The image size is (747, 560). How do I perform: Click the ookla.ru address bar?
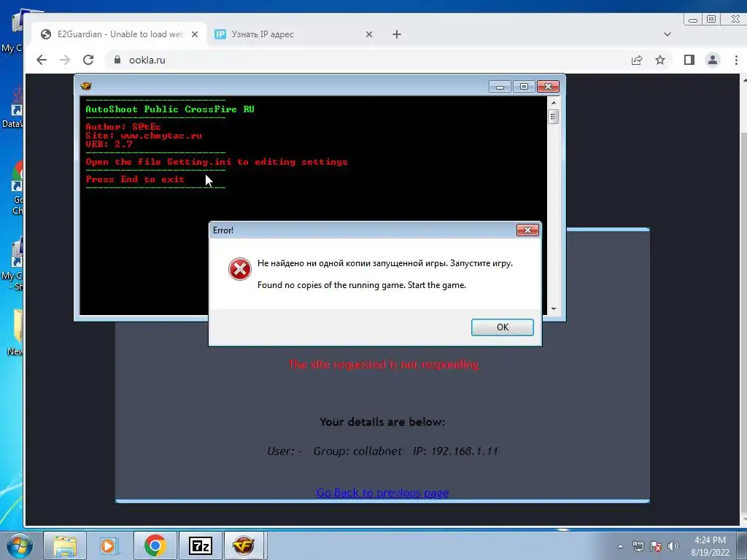367,60
